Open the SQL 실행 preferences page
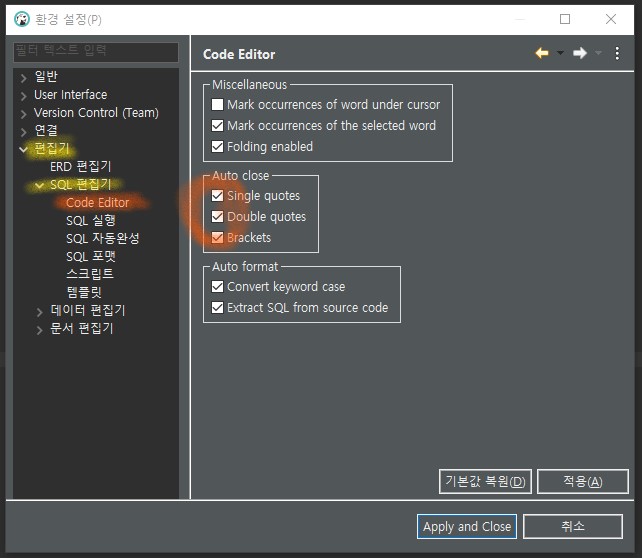 (x=91, y=221)
